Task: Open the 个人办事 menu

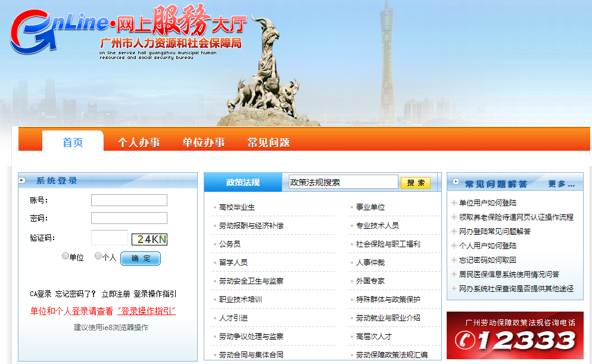Action: 139,142
